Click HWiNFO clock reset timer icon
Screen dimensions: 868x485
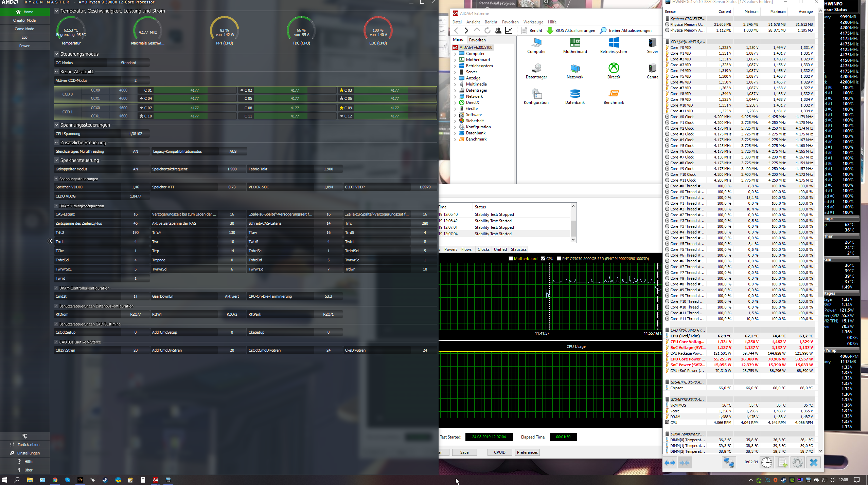[x=766, y=462]
